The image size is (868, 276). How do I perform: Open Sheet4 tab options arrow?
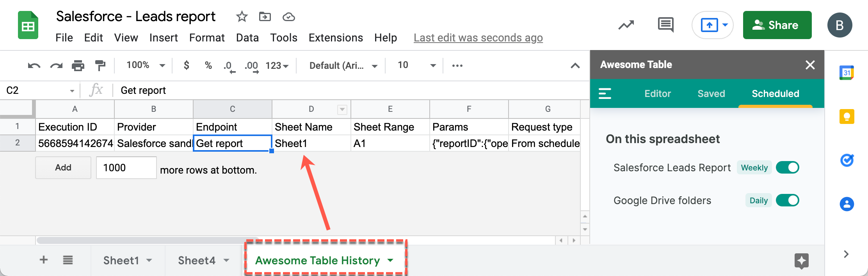coord(226,260)
